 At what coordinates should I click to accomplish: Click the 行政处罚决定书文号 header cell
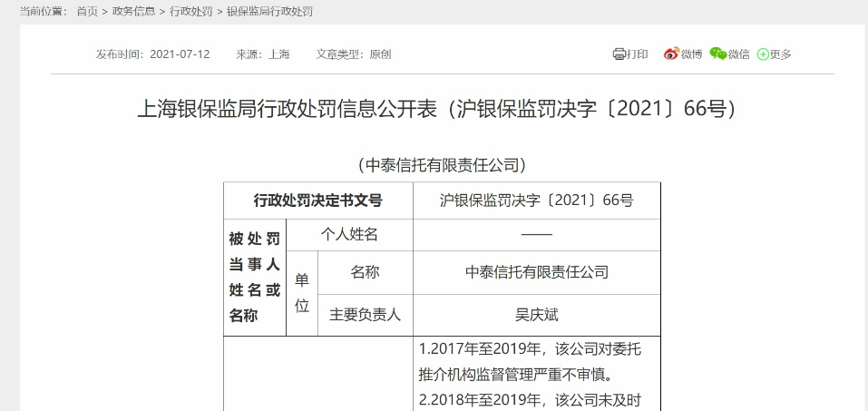[318, 201]
